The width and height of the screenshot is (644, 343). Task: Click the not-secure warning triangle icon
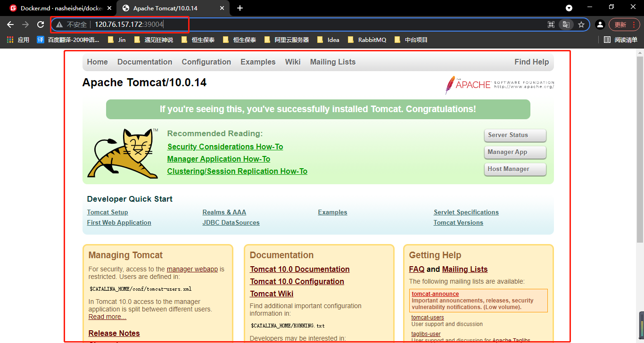pyautogui.click(x=59, y=24)
